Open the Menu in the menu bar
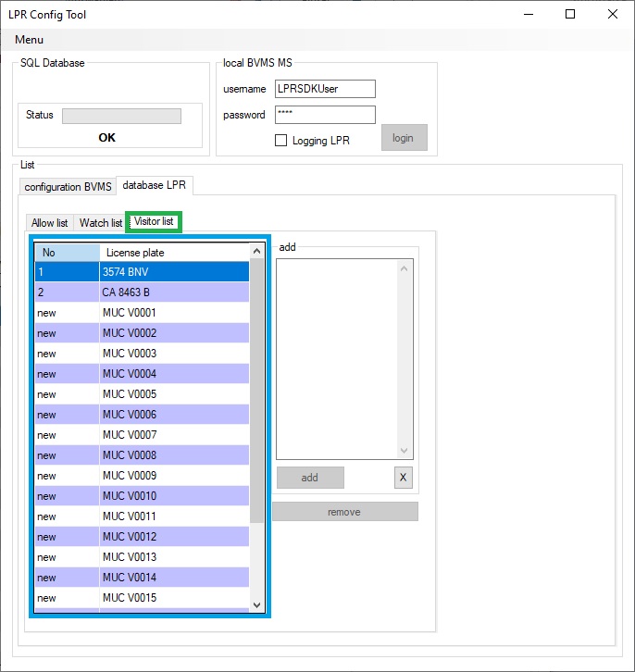This screenshot has width=635, height=672. pos(29,40)
